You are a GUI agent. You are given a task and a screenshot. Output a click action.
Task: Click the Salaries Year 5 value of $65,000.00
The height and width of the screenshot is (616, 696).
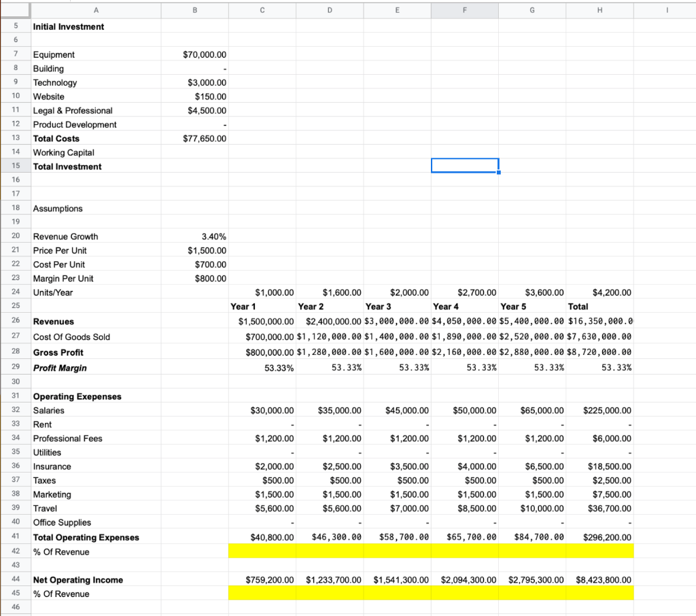[x=532, y=410]
